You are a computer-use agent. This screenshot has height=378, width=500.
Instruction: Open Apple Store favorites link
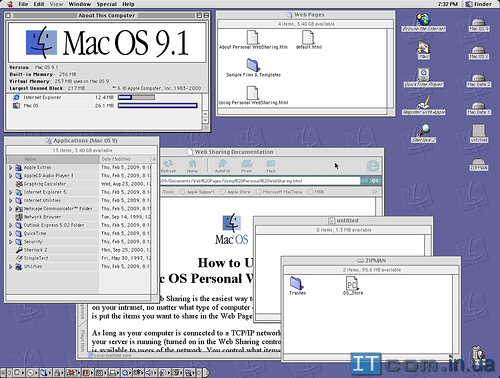pyautogui.click(x=236, y=192)
